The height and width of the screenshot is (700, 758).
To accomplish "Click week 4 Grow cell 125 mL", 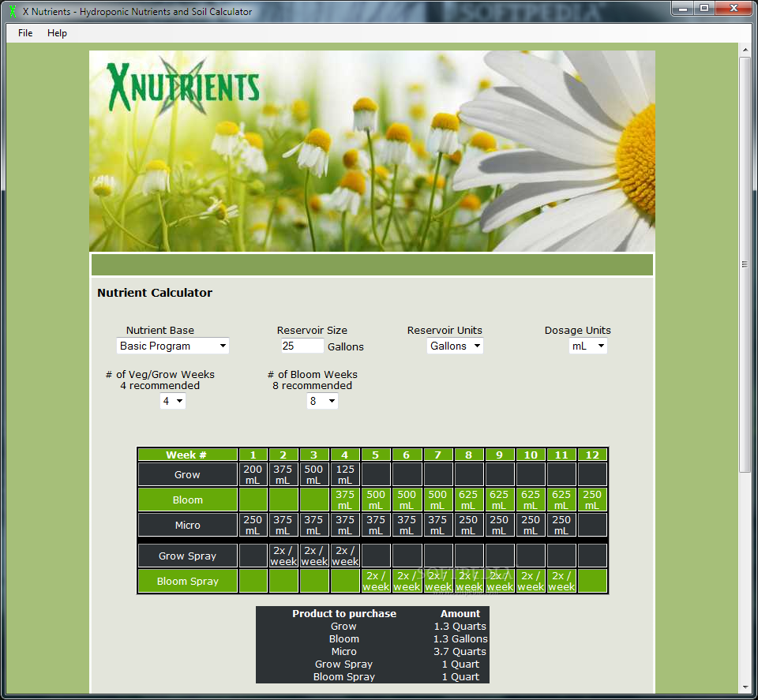I will (345, 474).
